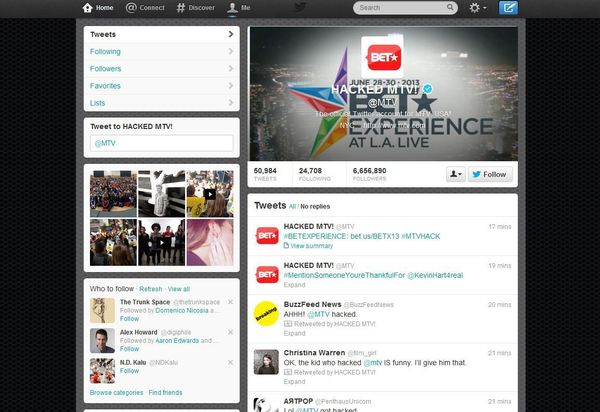600x412 pixels.
Task: Open the @KevinHart4real mention
Action: coord(435,275)
